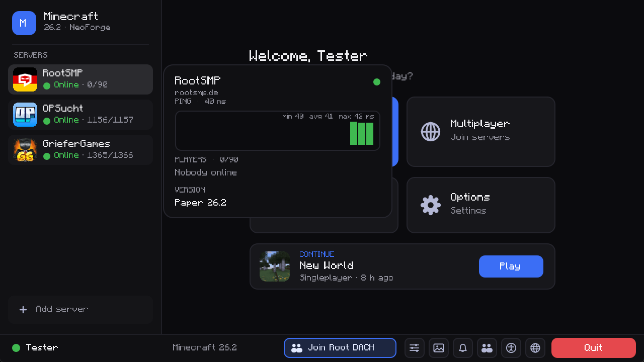Click the "min 40 avg 41 max 42 ms" stats
Image resolution: width=644 pixels, height=362 pixels.
point(328,117)
